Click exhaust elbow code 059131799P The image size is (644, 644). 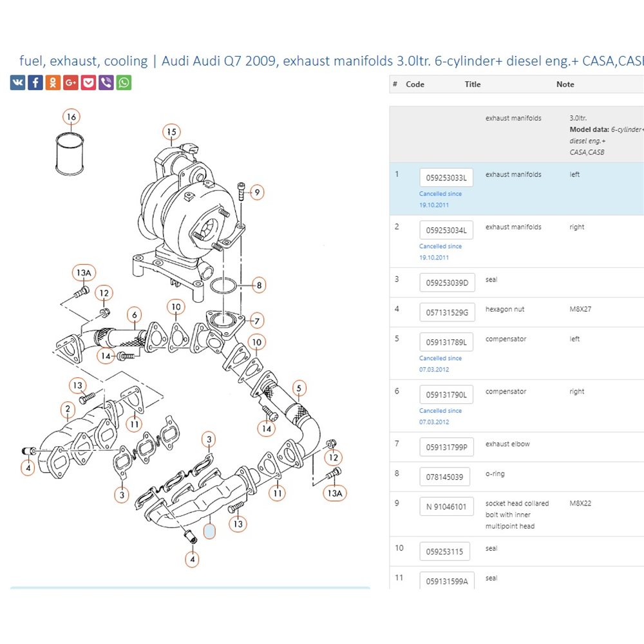pos(447,447)
